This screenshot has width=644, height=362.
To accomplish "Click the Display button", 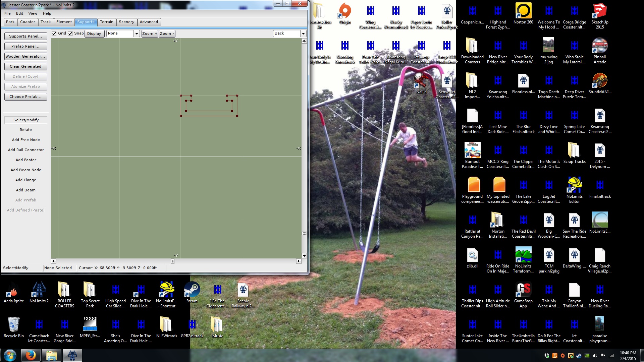I will coord(94,34).
